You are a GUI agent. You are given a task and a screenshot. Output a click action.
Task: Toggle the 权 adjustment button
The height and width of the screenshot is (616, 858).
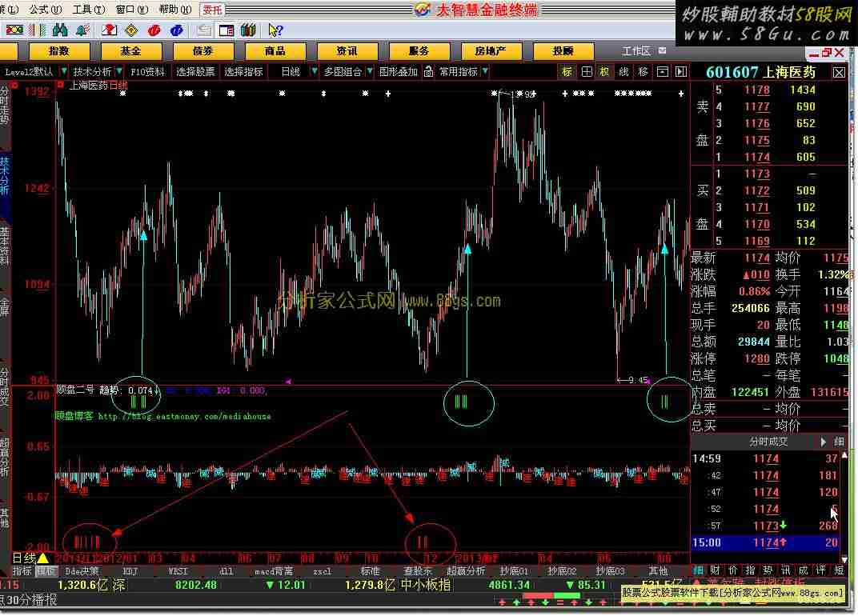(x=604, y=72)
